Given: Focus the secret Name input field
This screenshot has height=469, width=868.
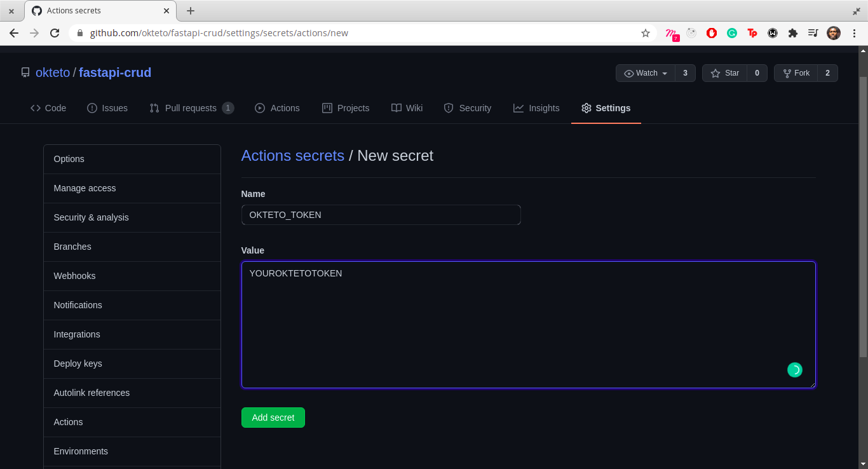Looking at the screenshot, I should (x=381, y=215).
